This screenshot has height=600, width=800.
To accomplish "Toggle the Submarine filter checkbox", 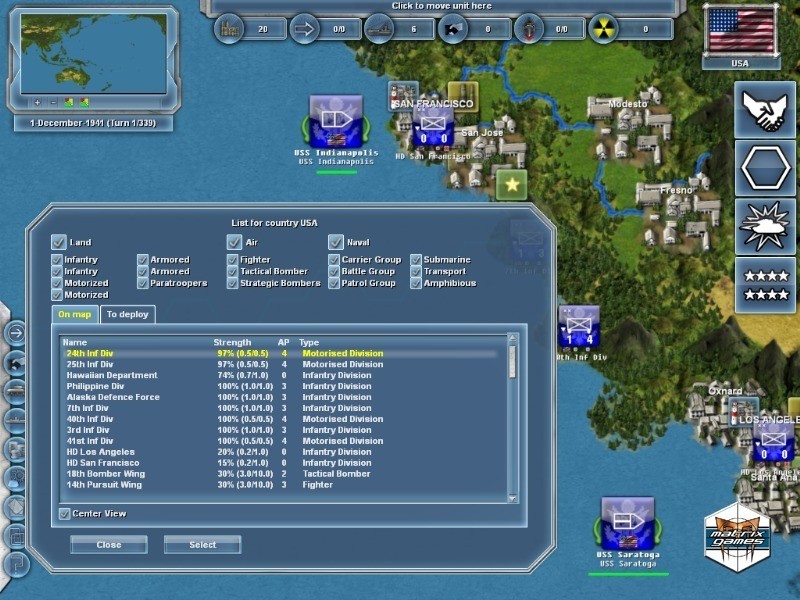I will click(x=416, y=260).
